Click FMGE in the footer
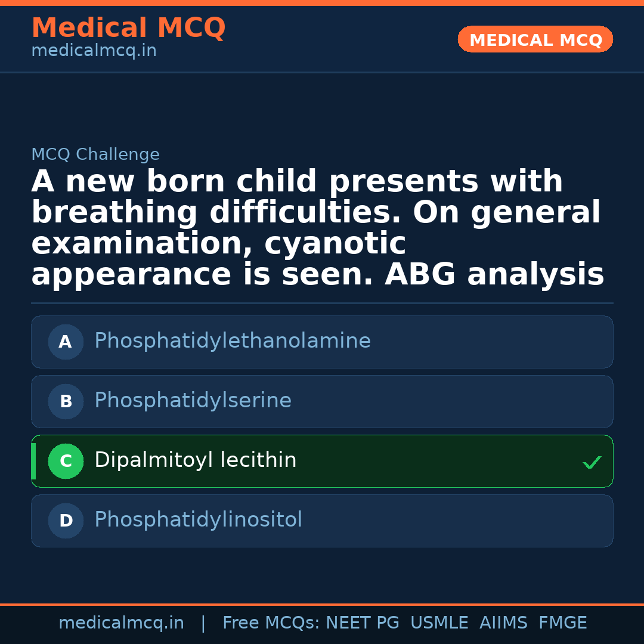The width and height of the screenshot is (644, 644). pyautogui.click(x=562, y=623)
